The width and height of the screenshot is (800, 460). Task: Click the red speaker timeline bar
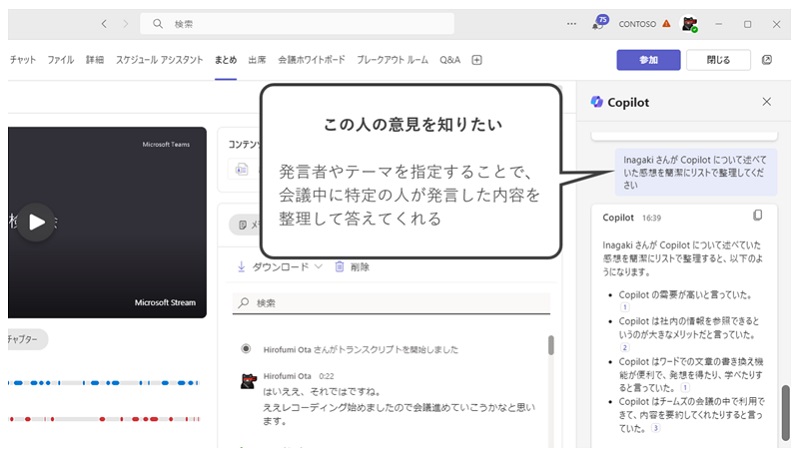[104, 419]
